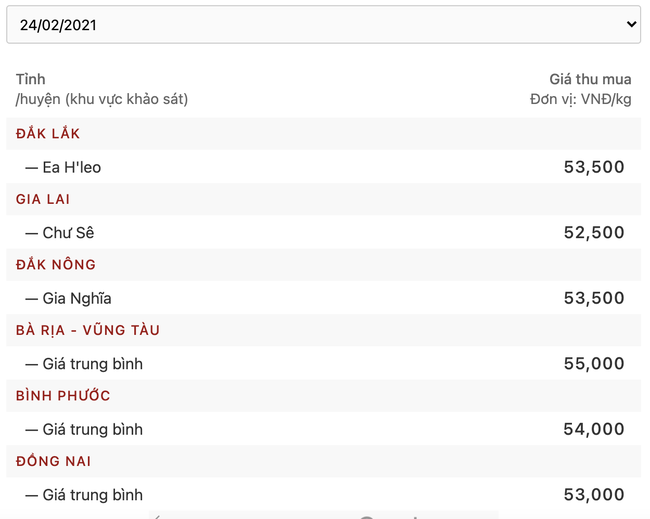Open the 24/02/2021 date dropdown
This screenshot has width=650, height=519.
coord(323,24)
